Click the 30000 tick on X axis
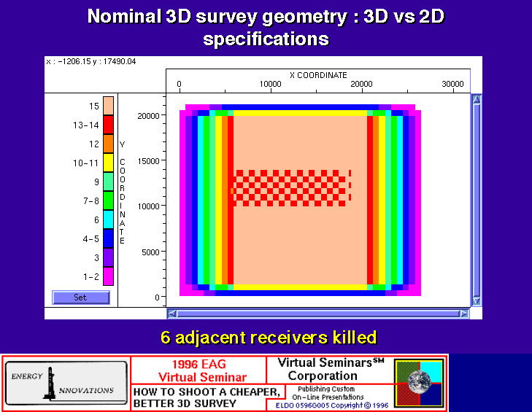This screenshot has width=532, height=412. [452, 84]
